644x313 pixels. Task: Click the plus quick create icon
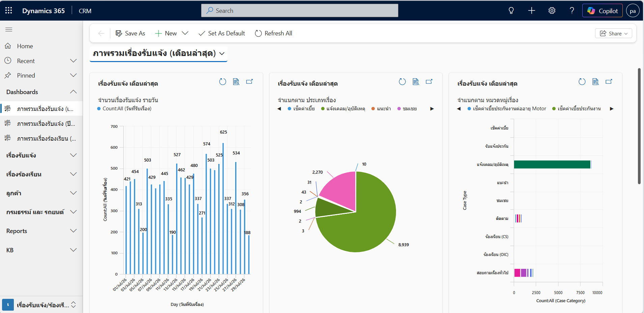tap(532, 10)
